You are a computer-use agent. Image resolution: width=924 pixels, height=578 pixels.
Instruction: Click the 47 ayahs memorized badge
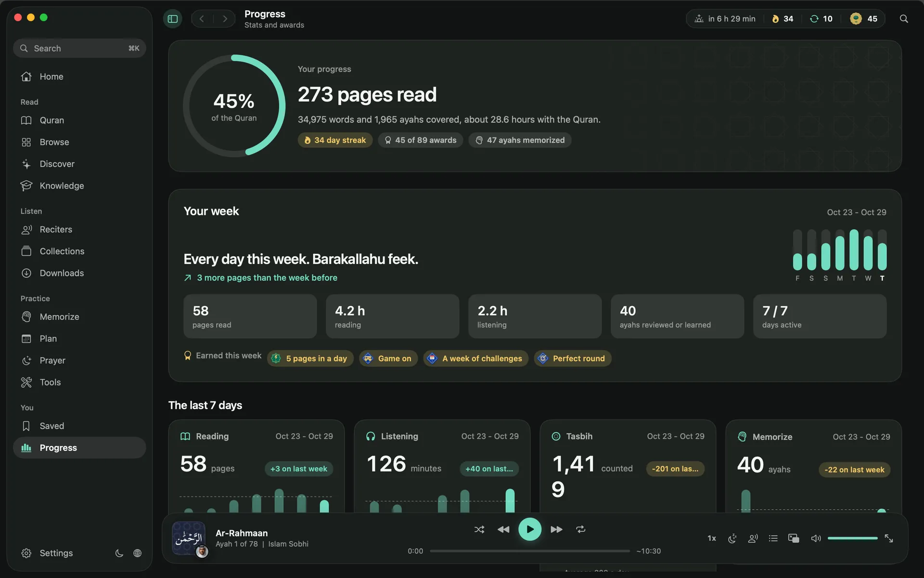pos(520,140)
